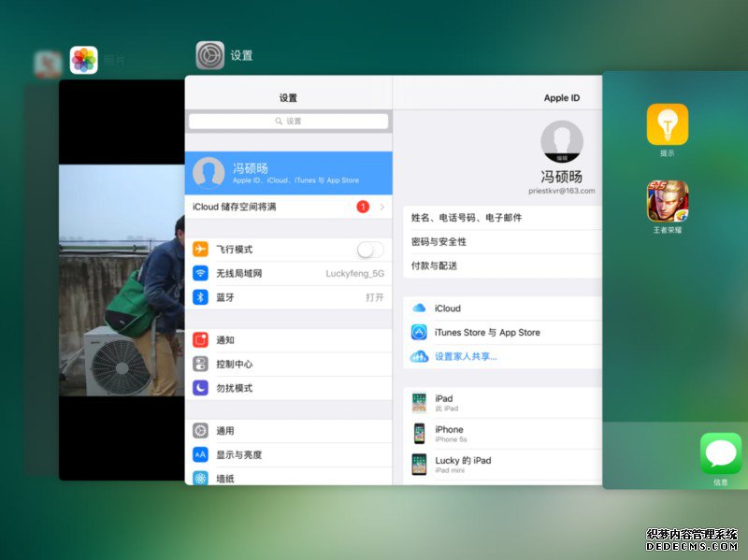Tap the 冯硕旸 avatar in settings sidebar
Screen dimensions: 748x560
tap(209, 173)
